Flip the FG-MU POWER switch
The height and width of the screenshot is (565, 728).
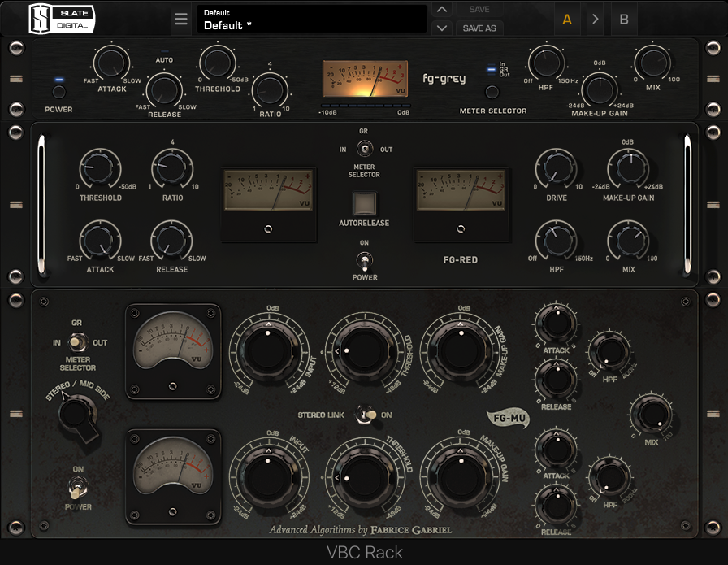point(77,488)
